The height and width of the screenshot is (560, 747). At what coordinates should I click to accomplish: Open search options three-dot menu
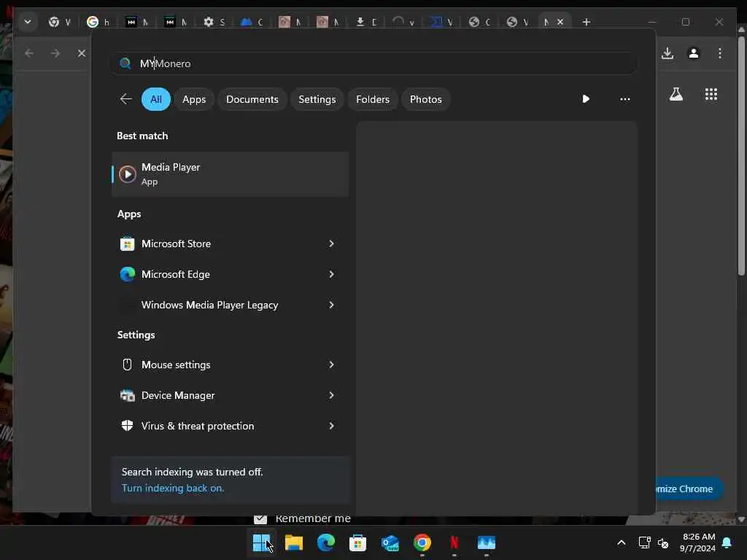624,99
